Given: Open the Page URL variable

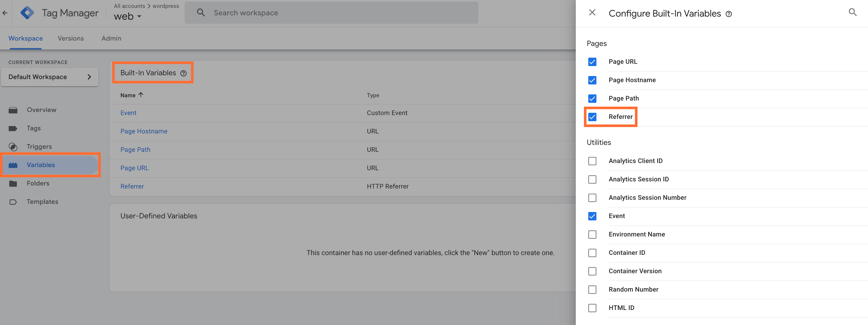Looking at the screenshot, I should tap(134, 168).
